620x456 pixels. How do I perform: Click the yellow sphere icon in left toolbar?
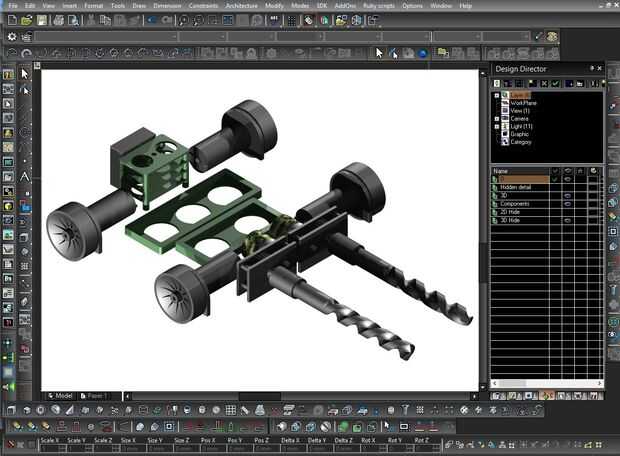click(x=8, y=206)
